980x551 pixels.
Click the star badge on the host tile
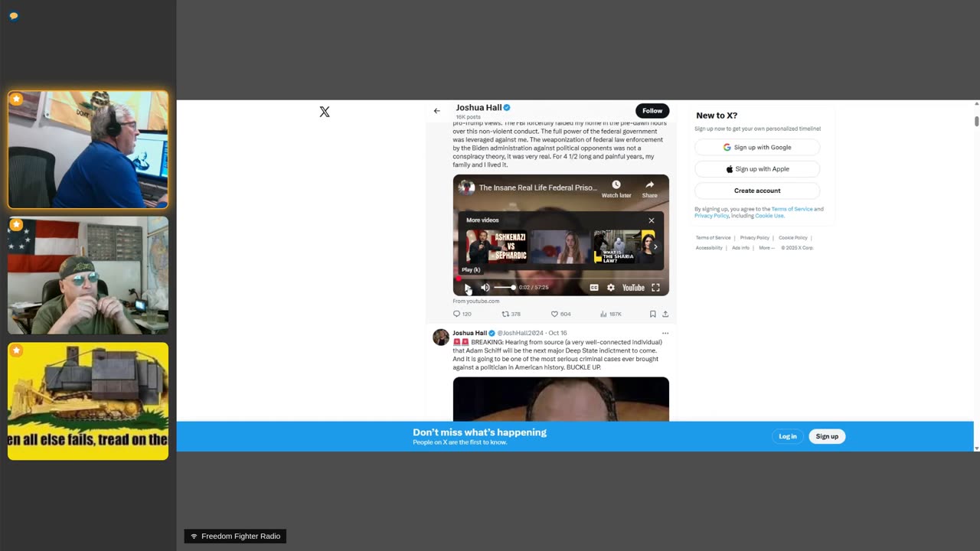click(x=17, y=99)
